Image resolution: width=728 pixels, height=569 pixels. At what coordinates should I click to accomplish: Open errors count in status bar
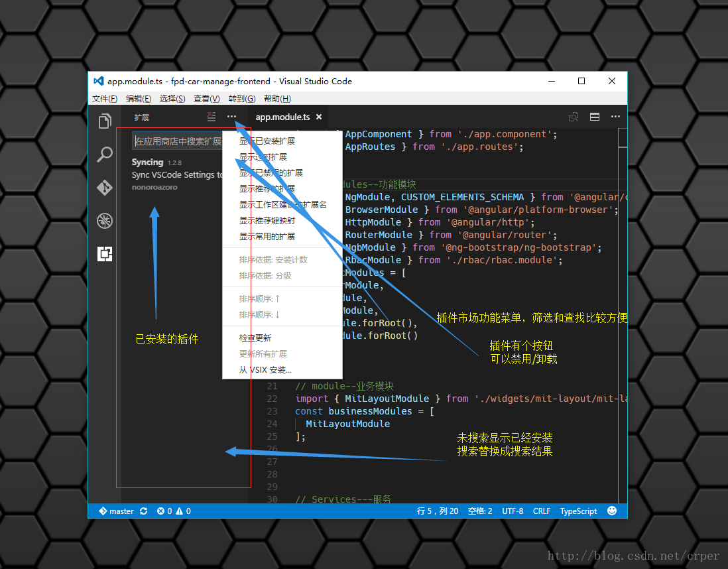click(164, 511)
